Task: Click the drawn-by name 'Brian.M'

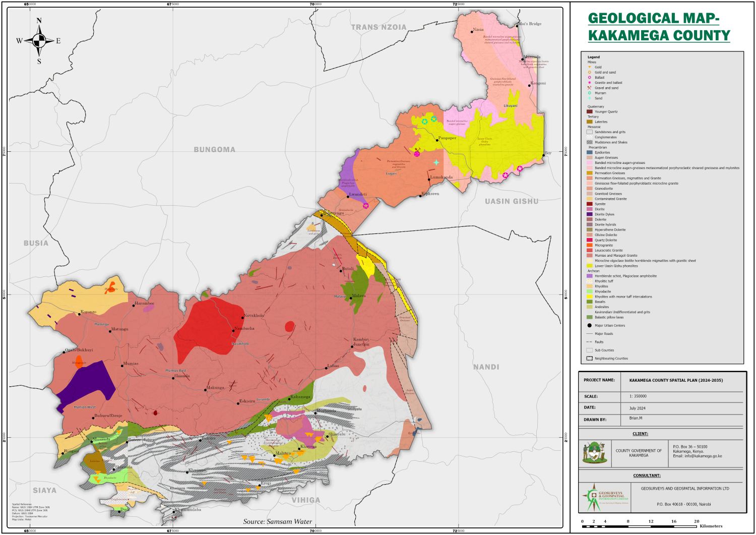Action: coord(636,419)
